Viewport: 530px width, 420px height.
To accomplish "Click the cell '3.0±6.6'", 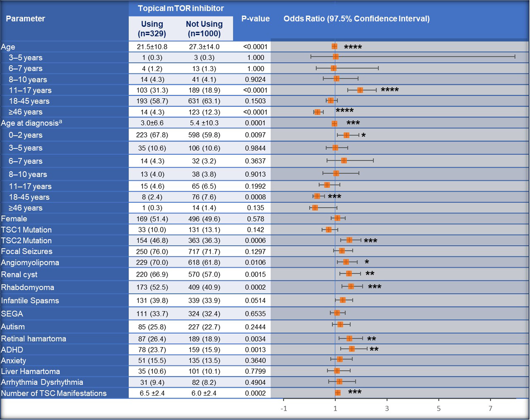I will tap(152, 123).
